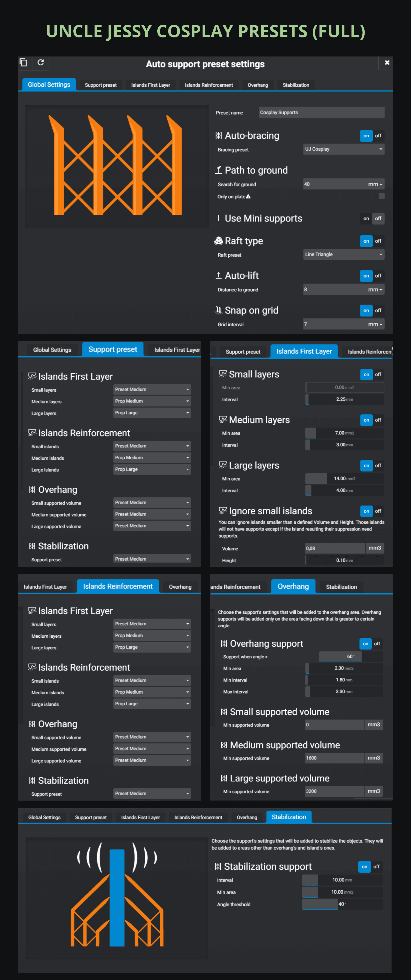Click the Path to ground icon

pyautogui.click(x=218, y=170)
